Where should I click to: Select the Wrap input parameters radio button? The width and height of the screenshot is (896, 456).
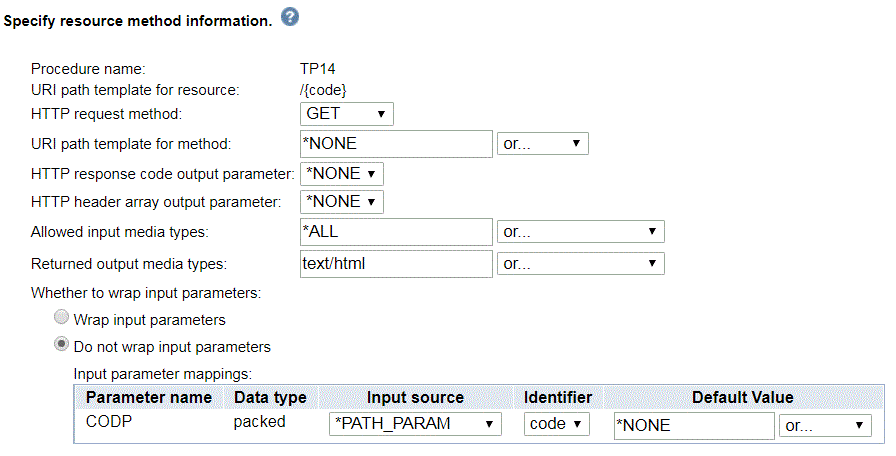61,317
